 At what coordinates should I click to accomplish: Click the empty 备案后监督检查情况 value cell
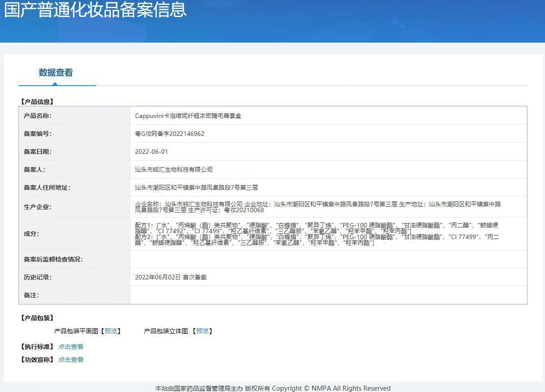point(328,259)
